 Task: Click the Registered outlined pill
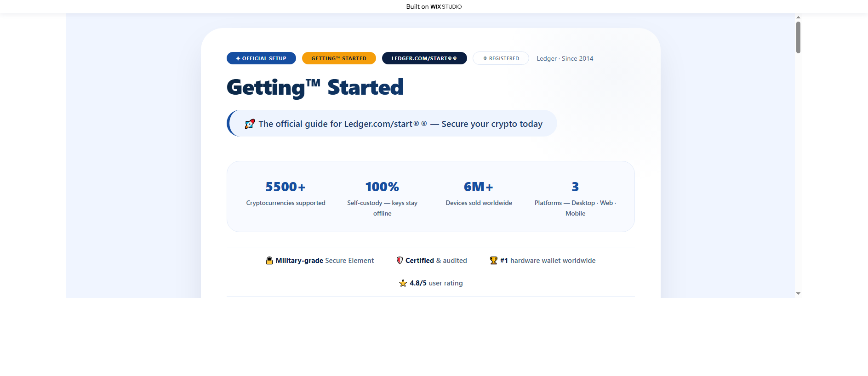click(501, 58)
